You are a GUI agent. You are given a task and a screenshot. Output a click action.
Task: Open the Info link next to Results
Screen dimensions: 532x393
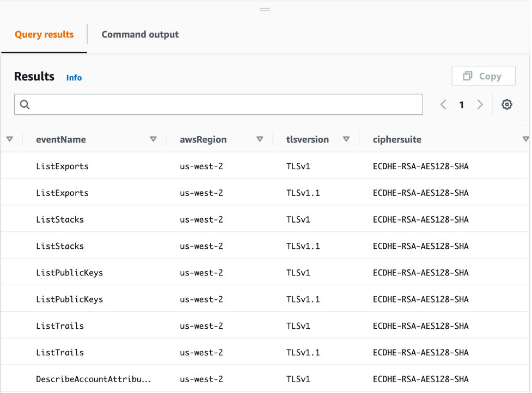pyautogui.click(x=74, y=77)
